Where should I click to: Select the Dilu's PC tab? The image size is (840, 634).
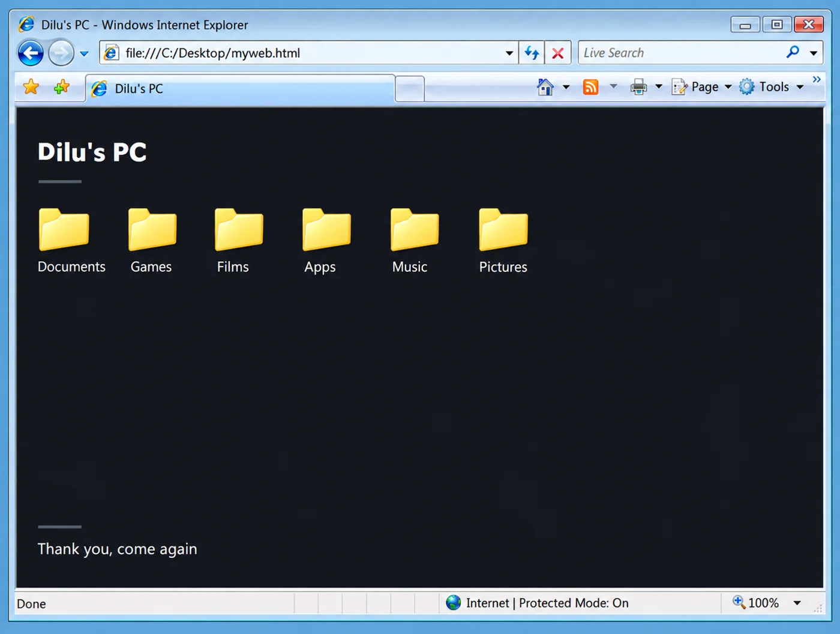pos(240,88)
